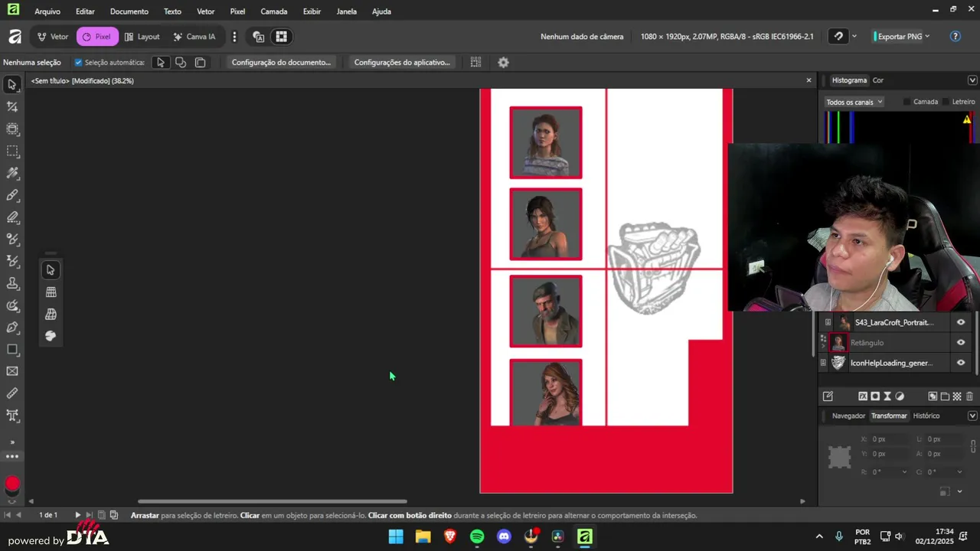
Task: Click the alignment grid icon in context toolbar
Action: pos(475,63)
